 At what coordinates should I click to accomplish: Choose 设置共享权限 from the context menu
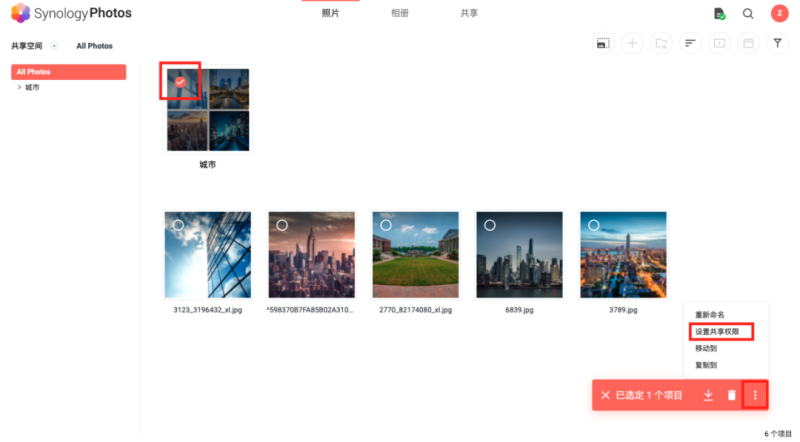click(x=717, y=332)
